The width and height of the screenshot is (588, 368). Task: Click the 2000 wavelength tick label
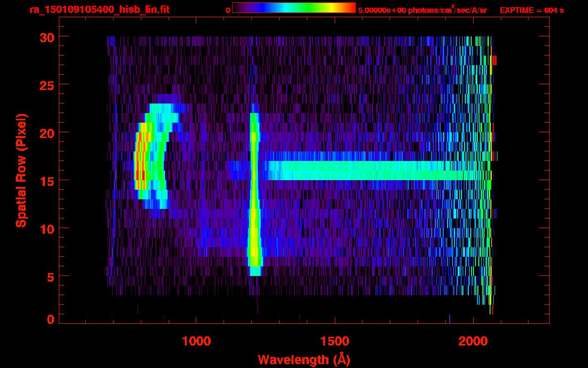[473, 341]
